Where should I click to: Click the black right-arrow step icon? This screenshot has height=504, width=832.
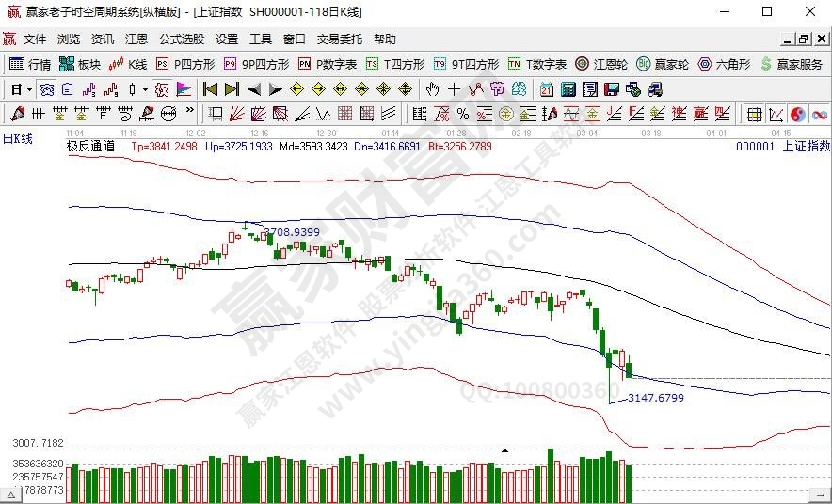276,89
